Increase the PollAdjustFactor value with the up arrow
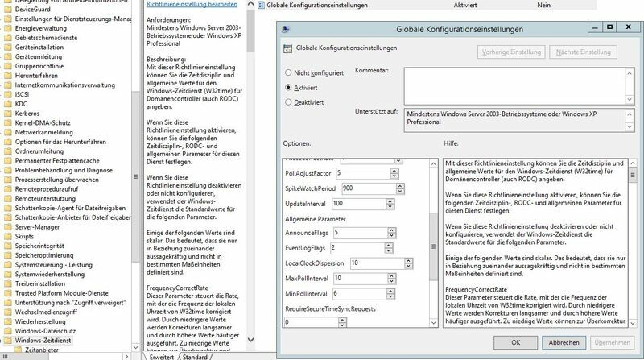This screenshot has height=360, width=644. pyautogui.click(x=394, y=171)
